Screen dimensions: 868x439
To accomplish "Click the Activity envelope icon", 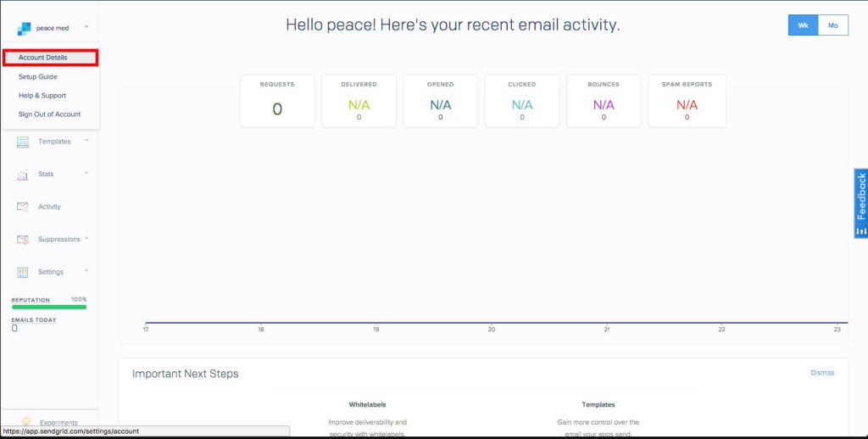I will pyautogui.click(x=23, y=207).
